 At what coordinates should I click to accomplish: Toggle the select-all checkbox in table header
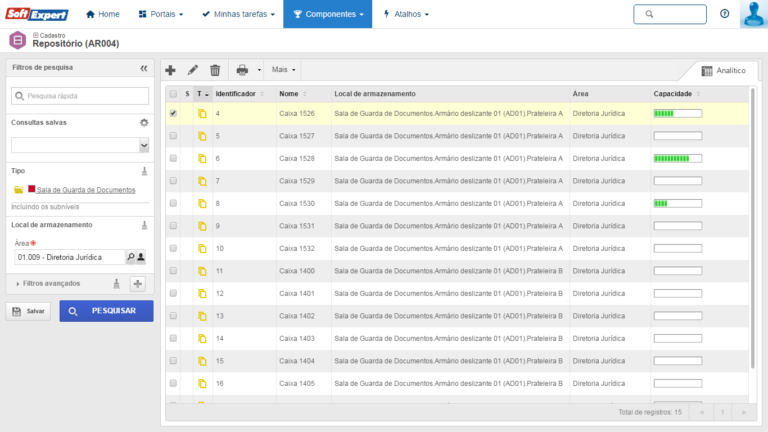173,93
